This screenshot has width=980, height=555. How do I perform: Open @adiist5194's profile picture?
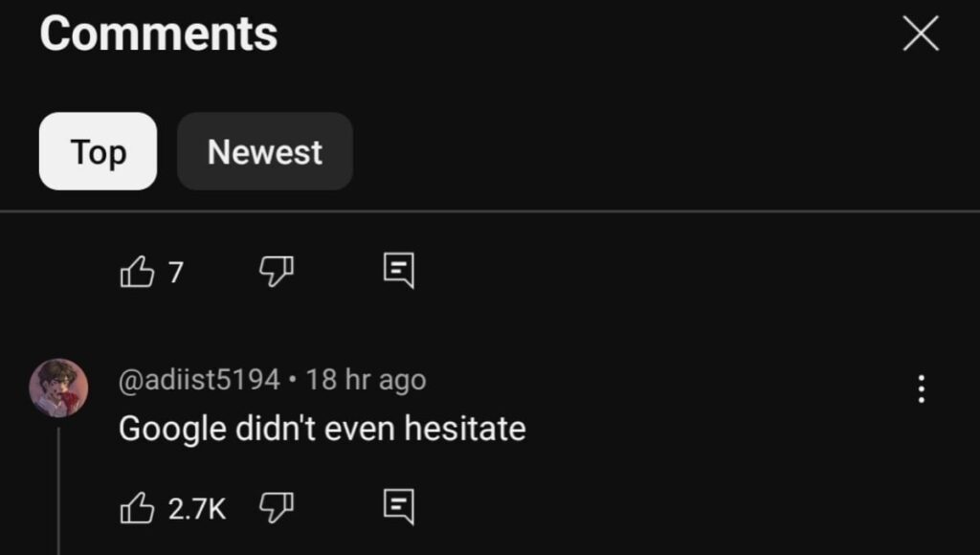click(x=58, y=388)
